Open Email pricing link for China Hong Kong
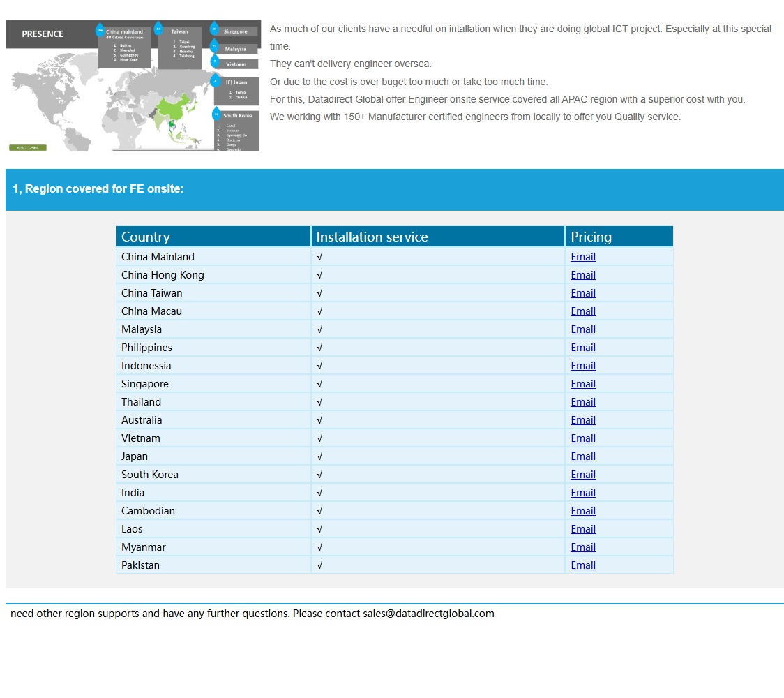This screenshot has width=784, height=698. point(583,275)
